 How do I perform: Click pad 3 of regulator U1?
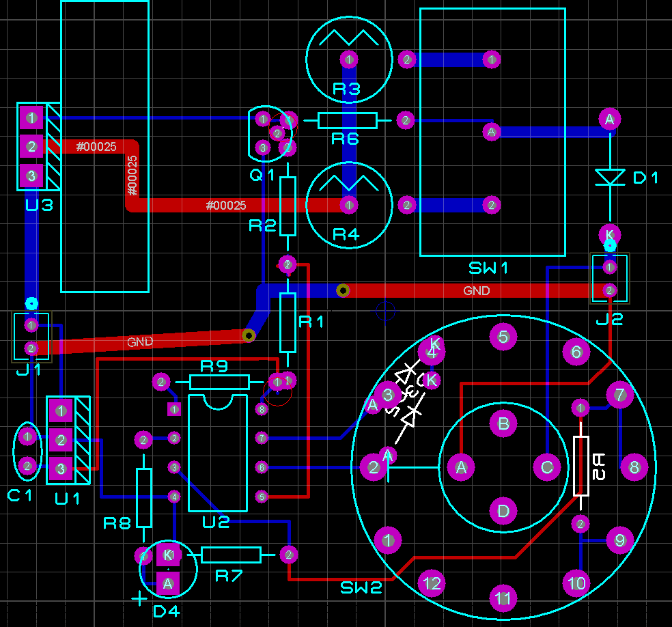coord(61,469)
